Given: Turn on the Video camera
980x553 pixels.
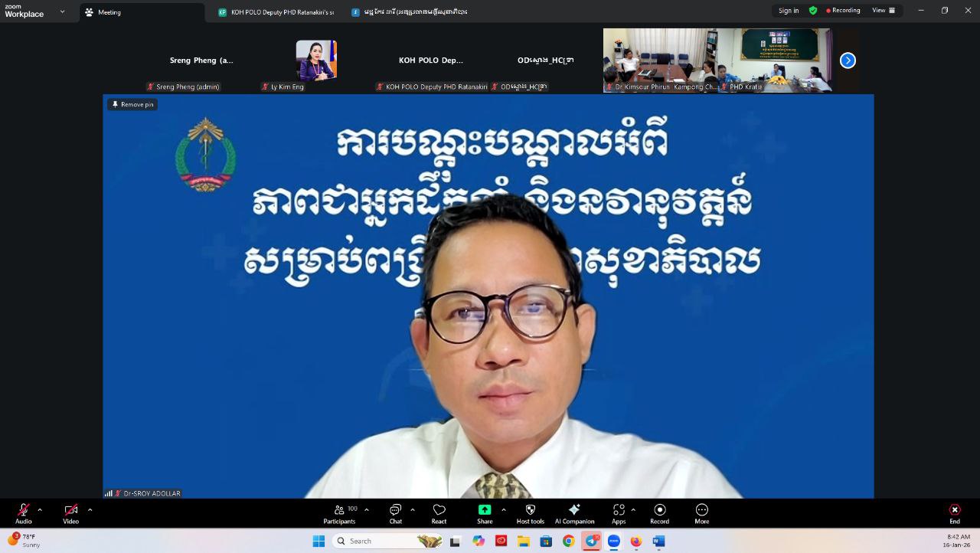Looking at the screenshot, I should [x=70, y=513].
